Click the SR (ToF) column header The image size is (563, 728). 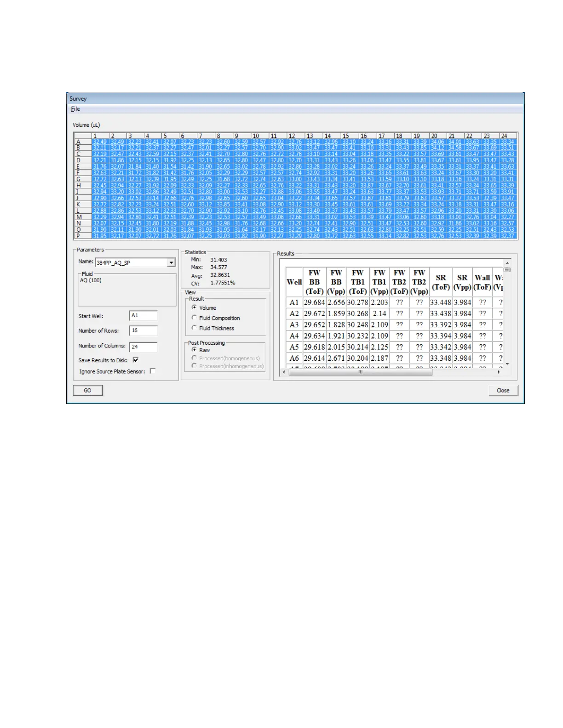point(441,282)
